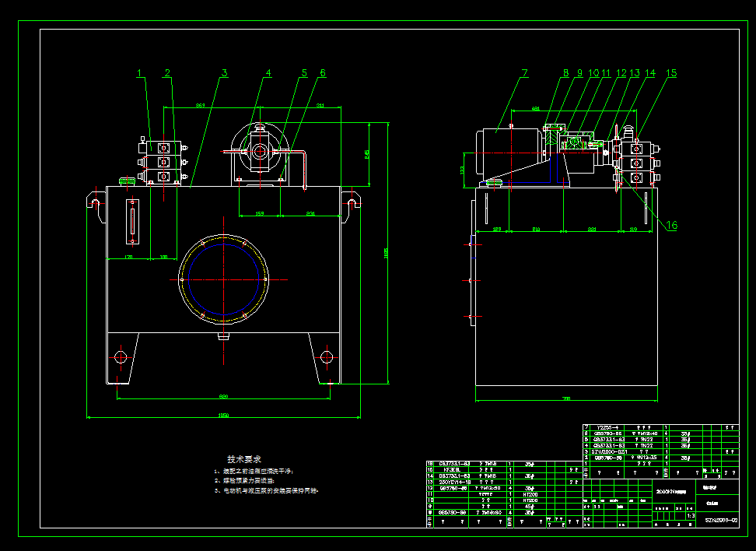This screenshot has height=551, width=756.
Task: Select part callout number 13
Action: point(635,73)
